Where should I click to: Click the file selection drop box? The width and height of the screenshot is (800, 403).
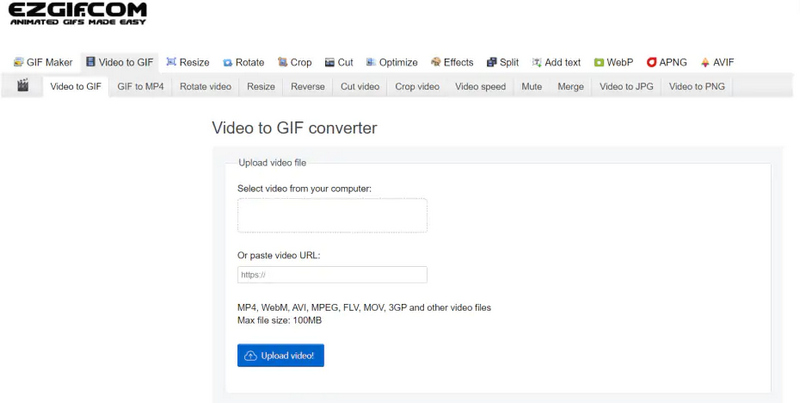(332, 215)
